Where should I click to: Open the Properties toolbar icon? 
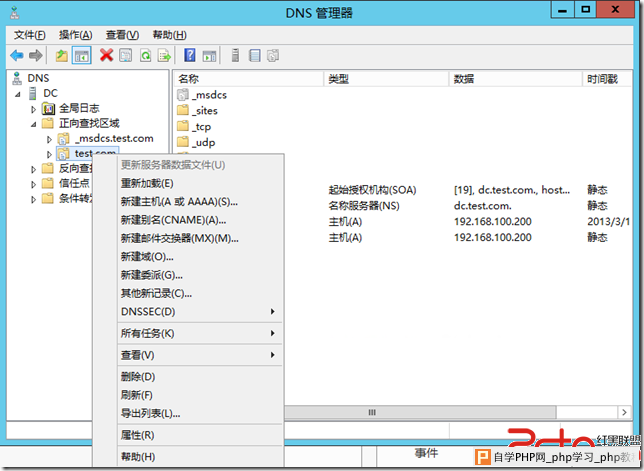[126, 55]
